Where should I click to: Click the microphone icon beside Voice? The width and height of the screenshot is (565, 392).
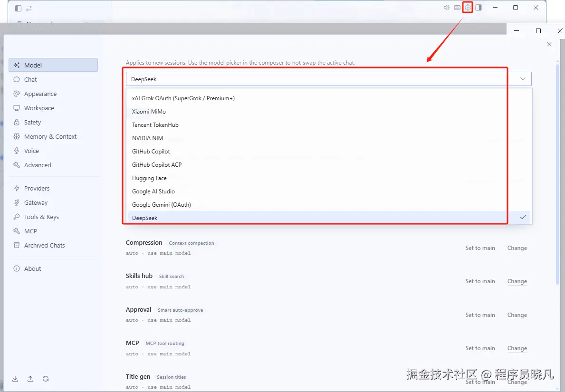[17, 151]
